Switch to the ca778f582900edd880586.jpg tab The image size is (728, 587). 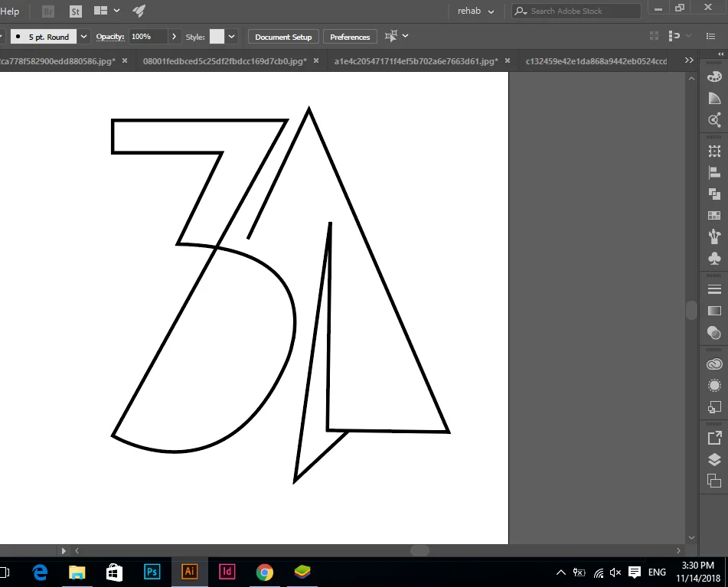[x=58, y=61]
